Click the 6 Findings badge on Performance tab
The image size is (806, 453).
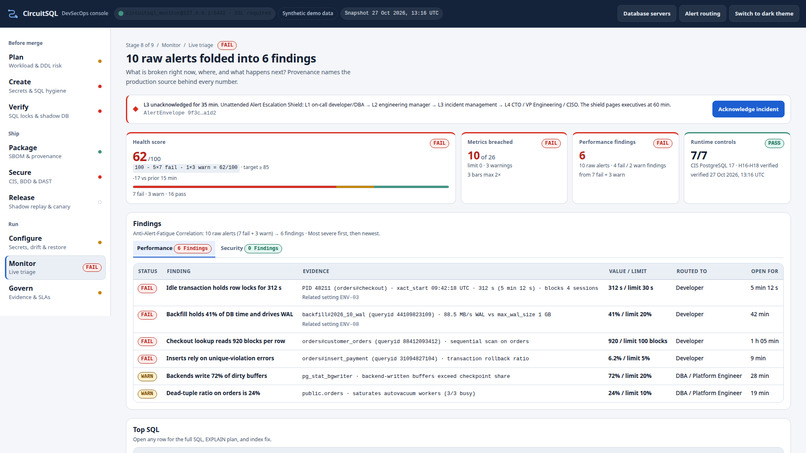[193, 248]
